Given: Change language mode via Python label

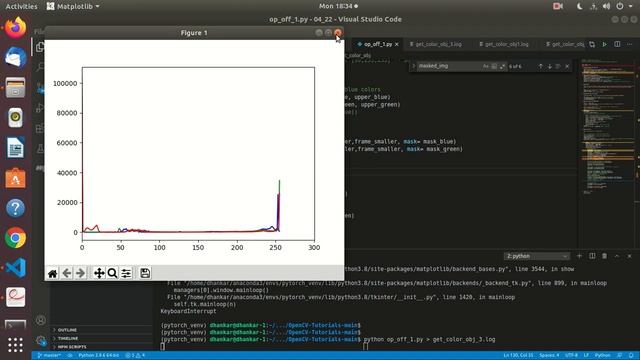Looking at the screenshot, I should tap(602, 356).
